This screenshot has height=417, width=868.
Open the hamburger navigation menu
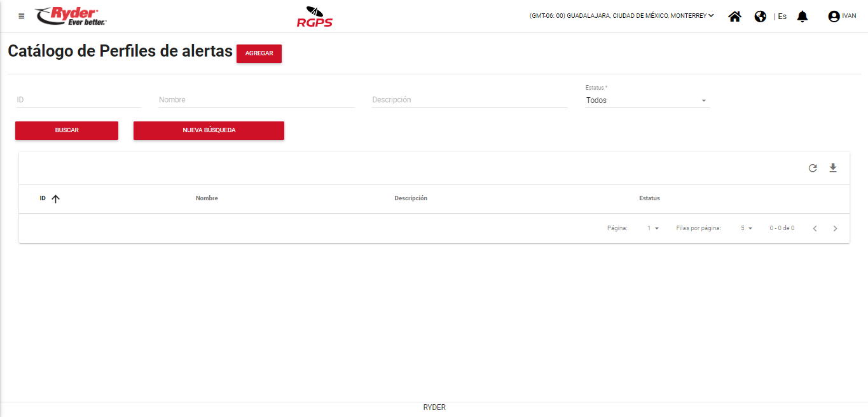[x=22, y=17]
